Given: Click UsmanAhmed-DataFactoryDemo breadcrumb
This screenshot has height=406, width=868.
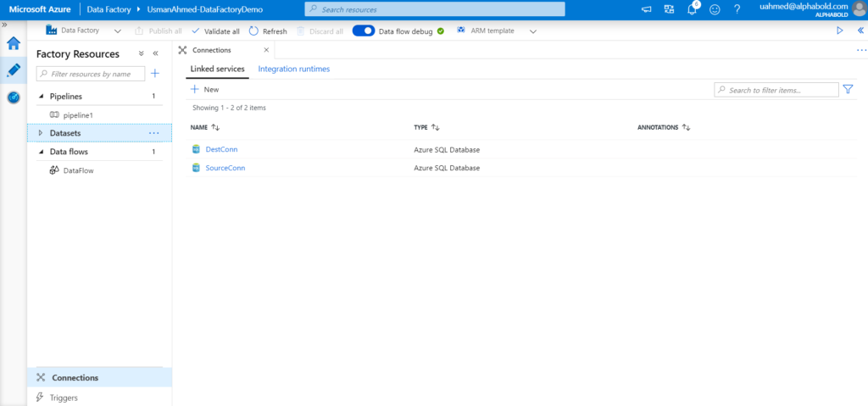Looking at the screenshot, I should pos(205,9).
